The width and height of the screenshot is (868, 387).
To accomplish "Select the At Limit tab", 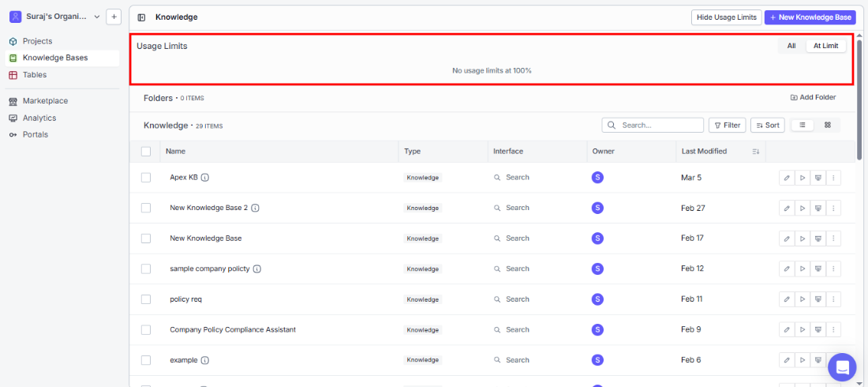I will point(826,46).
